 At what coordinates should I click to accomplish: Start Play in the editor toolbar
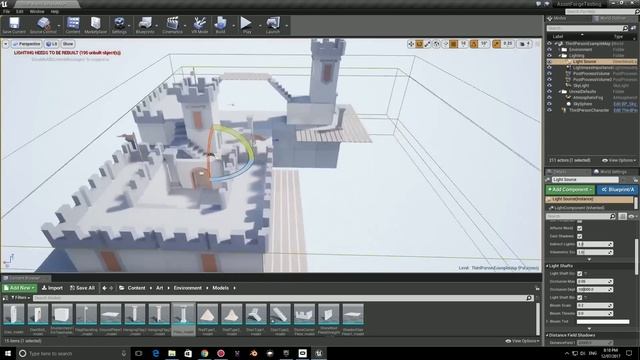coord(247,24)
